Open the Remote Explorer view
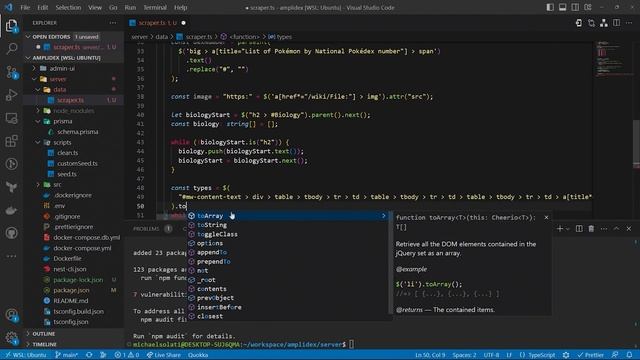Viewport: 640px width, 360px height. click(11, 118)
